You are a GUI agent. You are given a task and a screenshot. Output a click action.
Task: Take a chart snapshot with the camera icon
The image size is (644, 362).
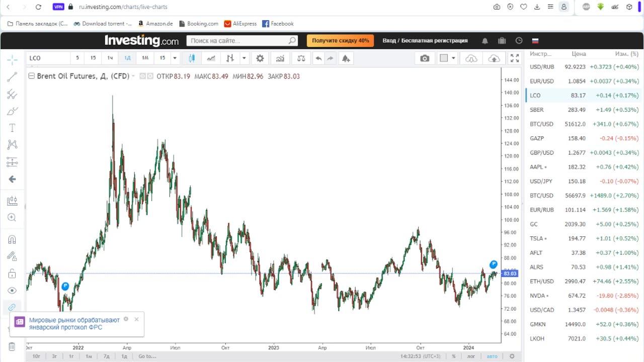[x=425, y=58]
